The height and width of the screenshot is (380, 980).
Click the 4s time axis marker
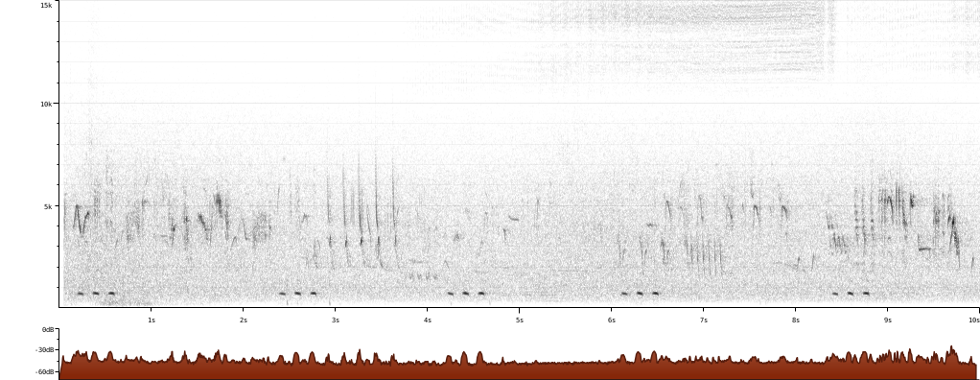pos(428,320)
